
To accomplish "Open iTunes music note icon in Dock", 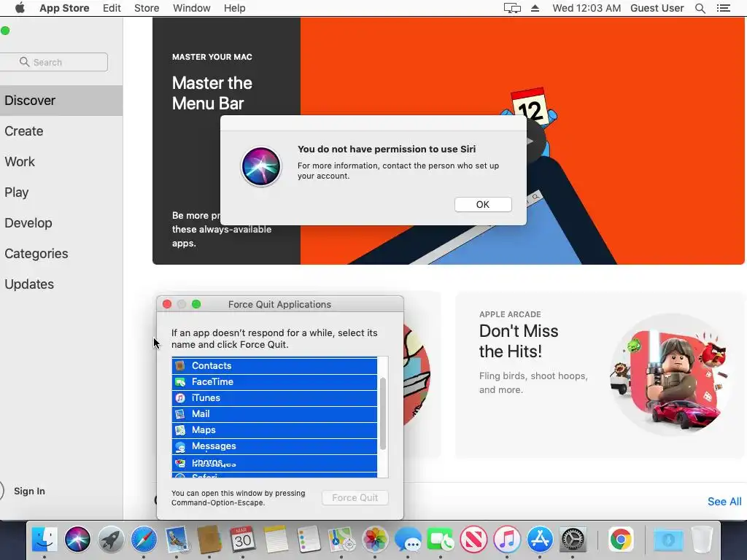I will (507, 540).
